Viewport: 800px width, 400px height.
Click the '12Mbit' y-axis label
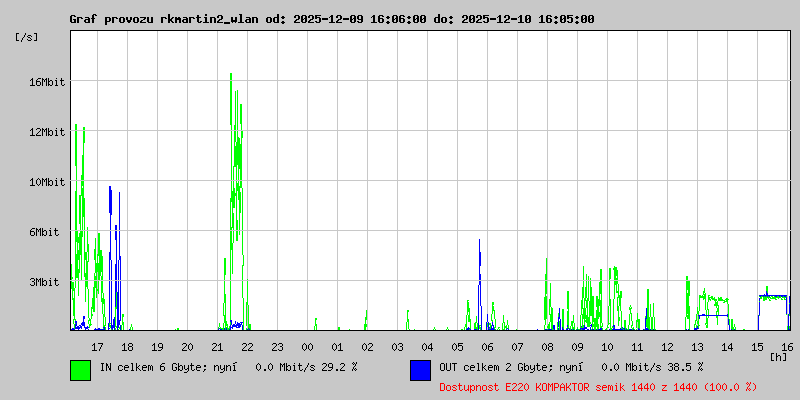click(47, 132)
